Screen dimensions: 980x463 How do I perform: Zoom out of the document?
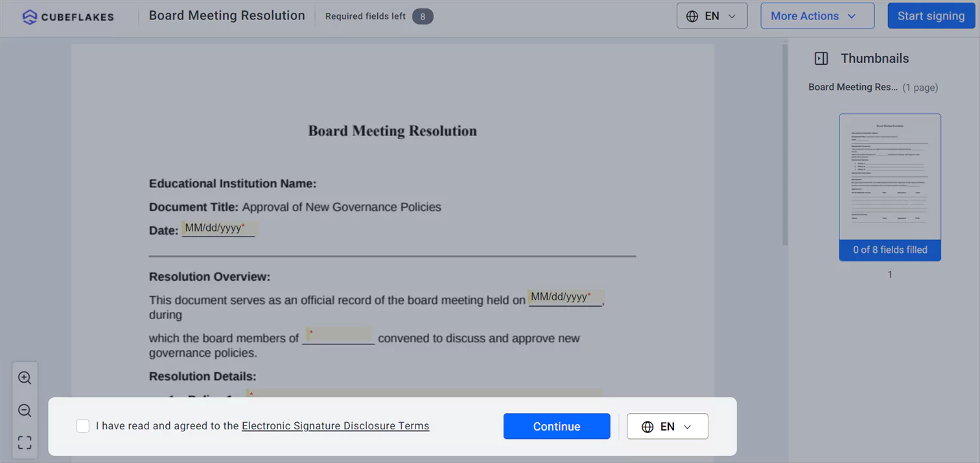25,410
